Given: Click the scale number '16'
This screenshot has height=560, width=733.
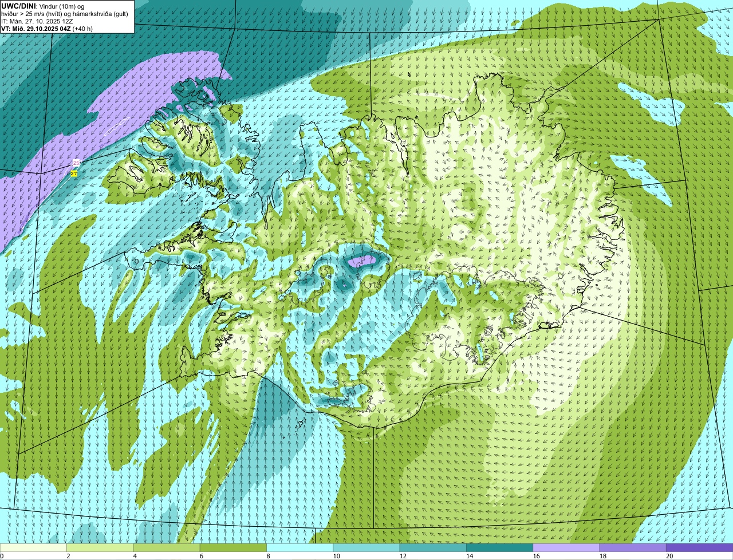Looking at the screenshot, I should (x=536, y=556).
